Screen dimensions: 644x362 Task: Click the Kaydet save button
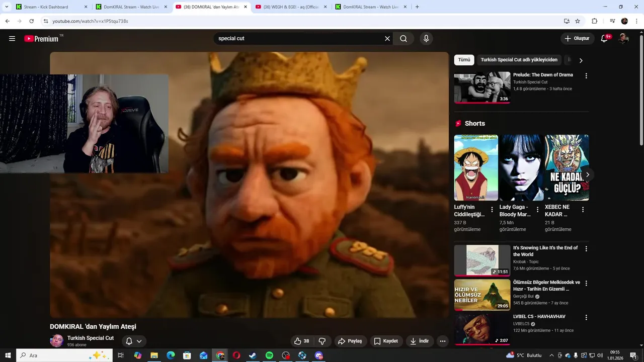[x=386, y=341]
